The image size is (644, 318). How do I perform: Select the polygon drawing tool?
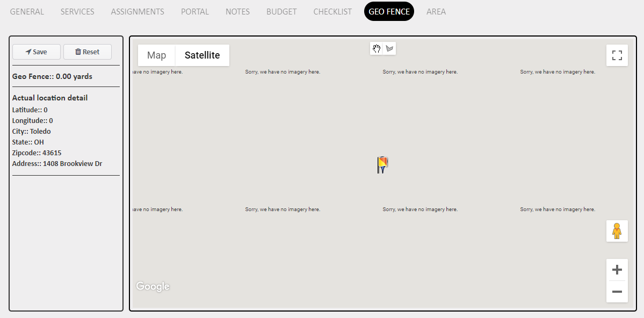coord(389,49)
